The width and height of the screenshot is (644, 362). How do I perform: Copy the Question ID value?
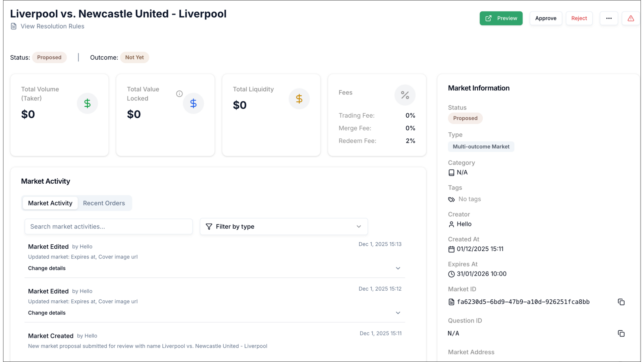point(621,334)
